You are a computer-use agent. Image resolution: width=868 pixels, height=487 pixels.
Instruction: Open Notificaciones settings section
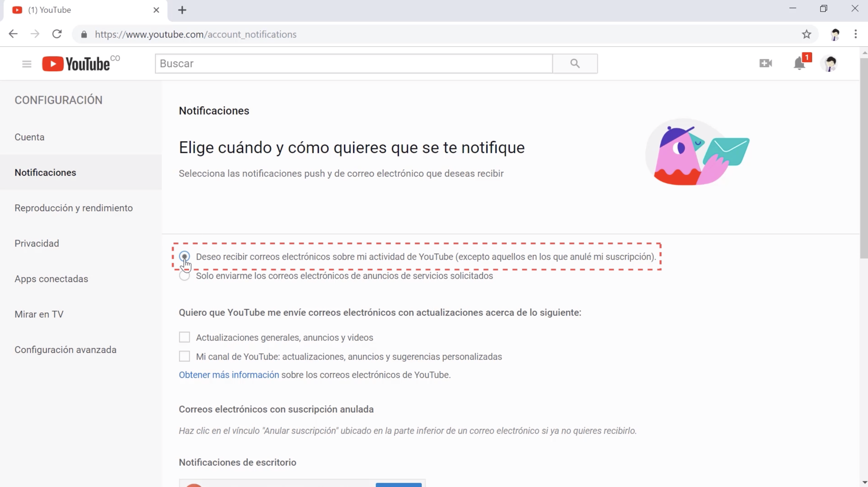[x=81, y=172]
